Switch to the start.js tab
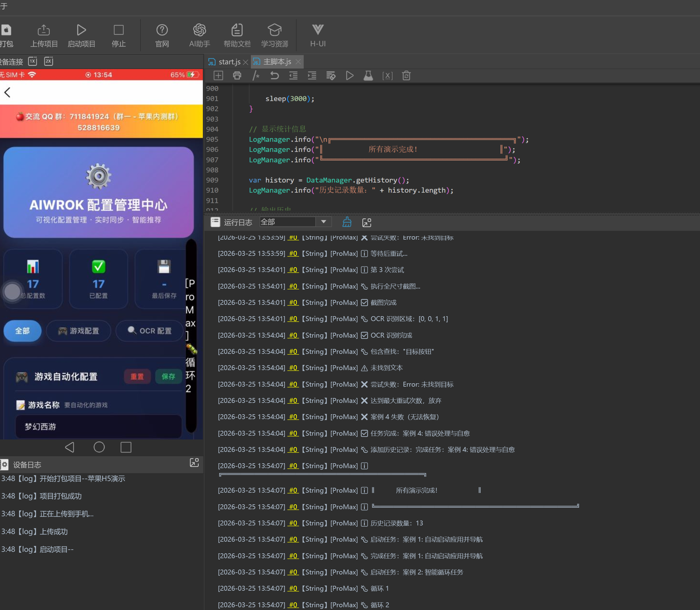Screen dimensions: 700x610 point(229,62)
